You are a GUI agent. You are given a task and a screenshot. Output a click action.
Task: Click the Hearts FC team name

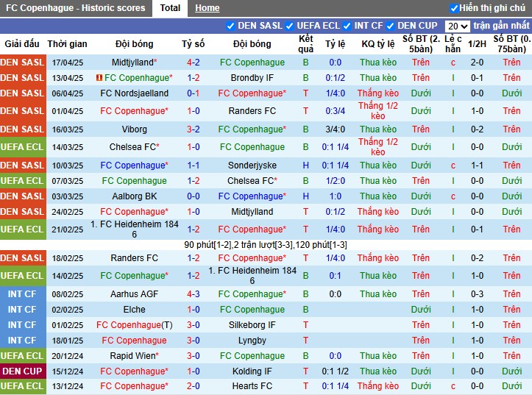(252, 386)
